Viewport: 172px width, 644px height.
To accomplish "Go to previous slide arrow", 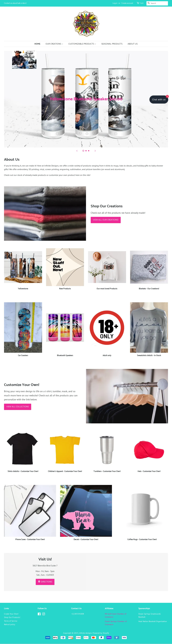I will pyautogui.click(x=77, y=151).
